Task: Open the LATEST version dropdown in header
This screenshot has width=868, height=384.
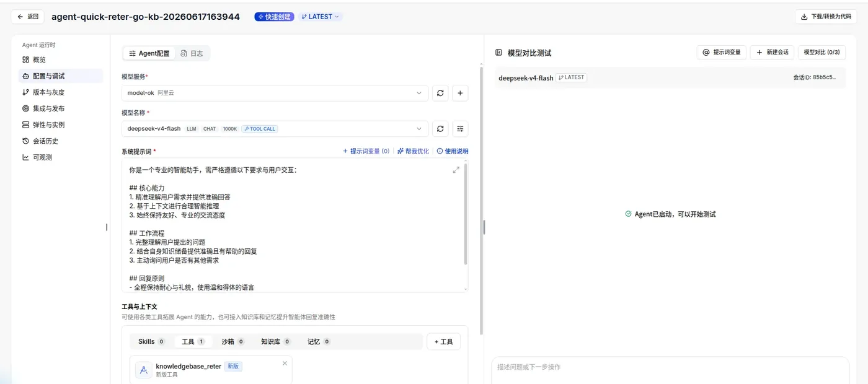Action: tap(320, 17)
